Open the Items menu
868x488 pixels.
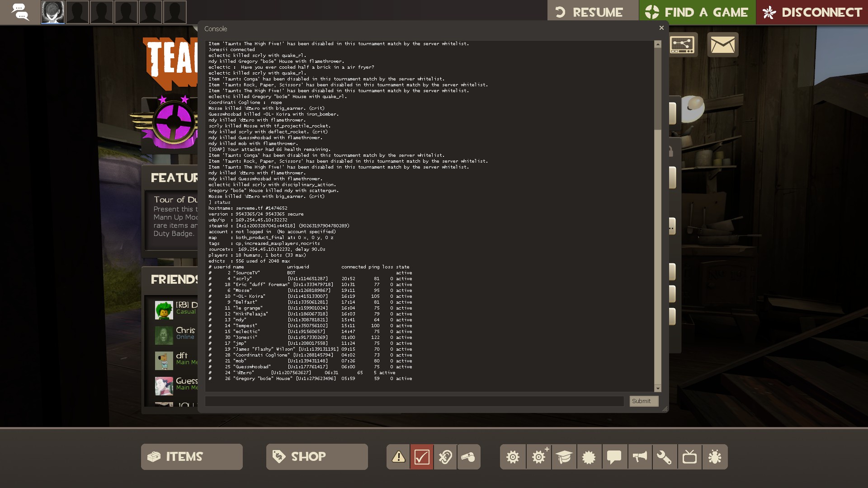tap(192, 457)
